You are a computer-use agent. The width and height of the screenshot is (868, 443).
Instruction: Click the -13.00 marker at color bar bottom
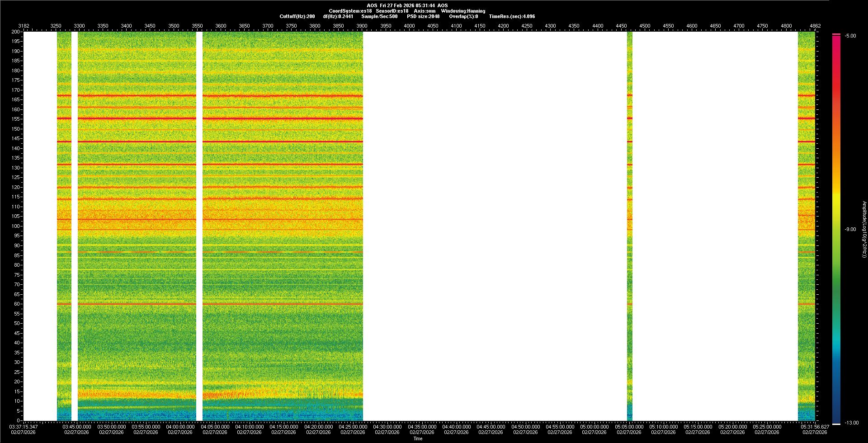coord(851,423)
